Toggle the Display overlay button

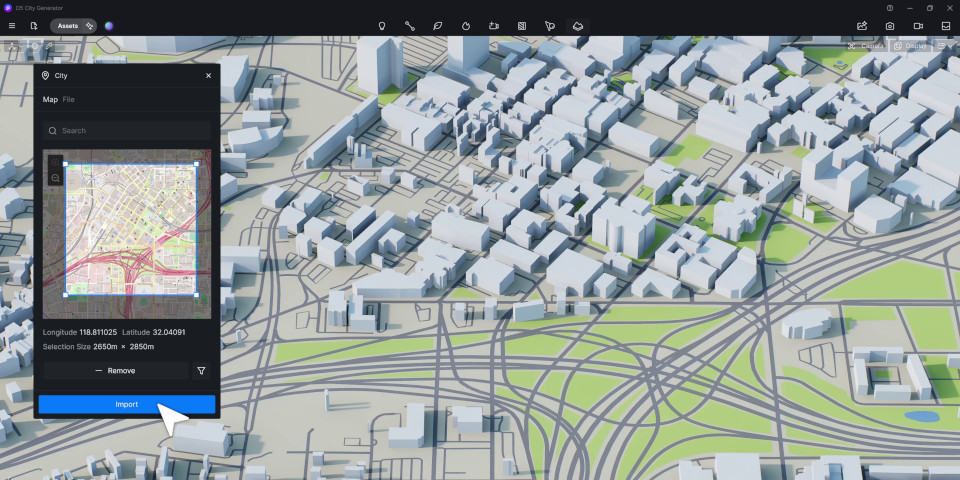910,46
